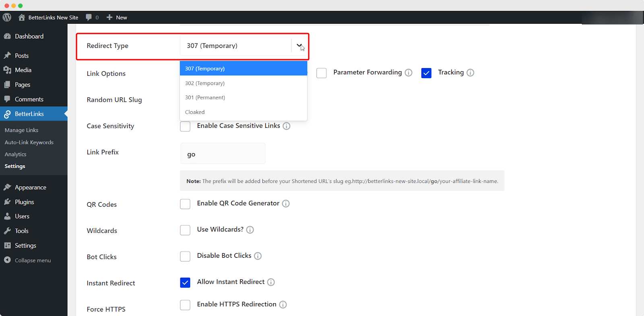Click info icon beside Enable HTTPS Redirection
644x316 pixels.
click(283, 305)
